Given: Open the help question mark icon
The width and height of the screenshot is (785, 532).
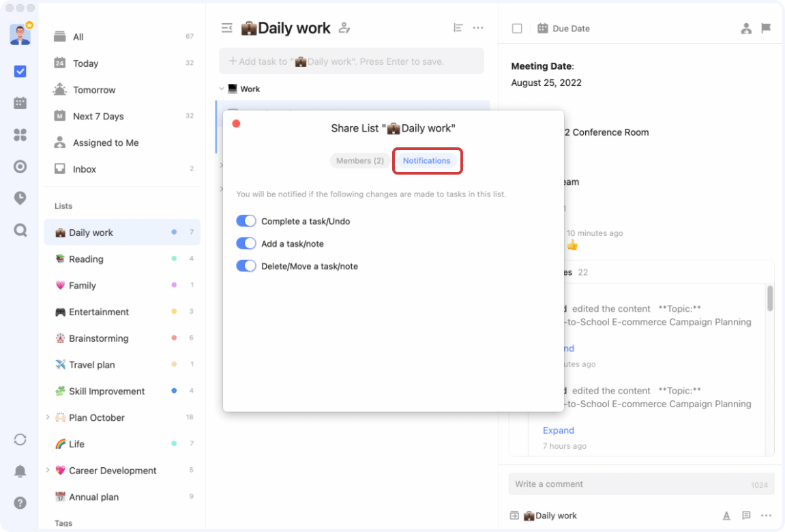Looking at the screenshot, I should tap(20, 503).
